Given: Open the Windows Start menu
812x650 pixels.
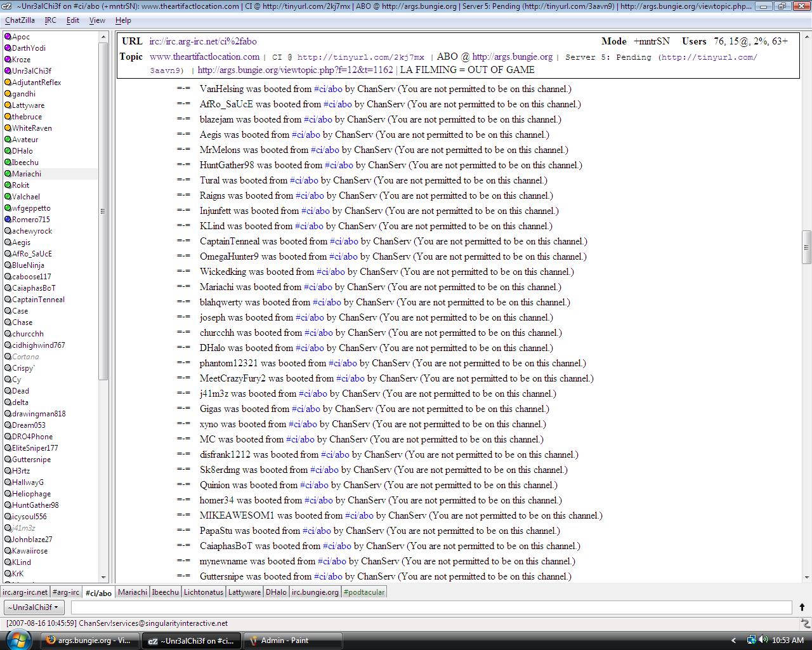Looking at the screenshot, I should coord(17,640).
